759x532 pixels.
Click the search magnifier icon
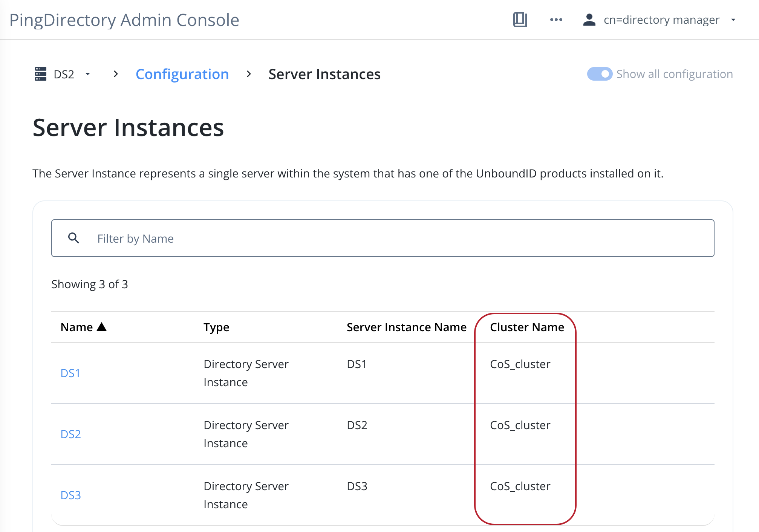(73, 238)
